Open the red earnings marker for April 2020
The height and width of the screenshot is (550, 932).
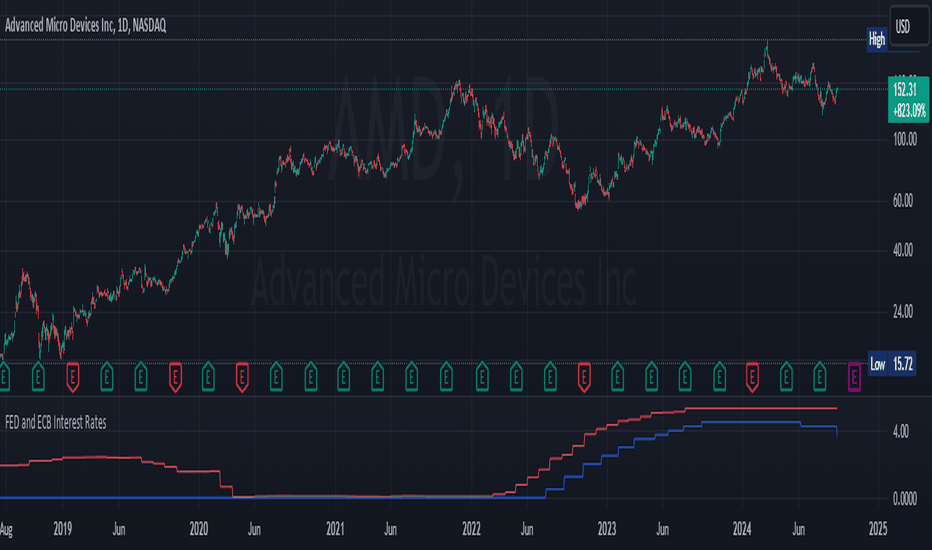tap(242, 376)
